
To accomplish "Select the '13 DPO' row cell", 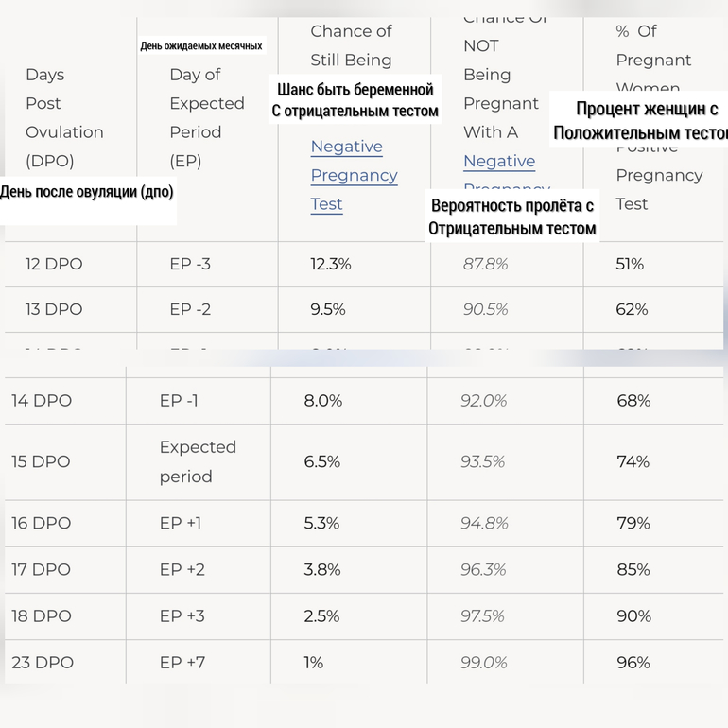I will pos(54,309).
